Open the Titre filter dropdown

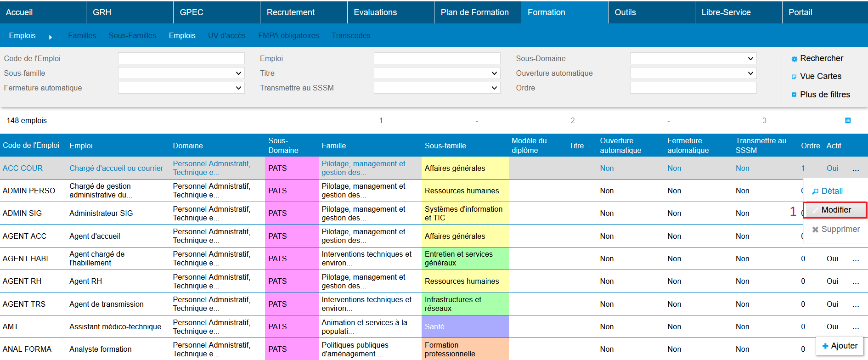point(437,73)
